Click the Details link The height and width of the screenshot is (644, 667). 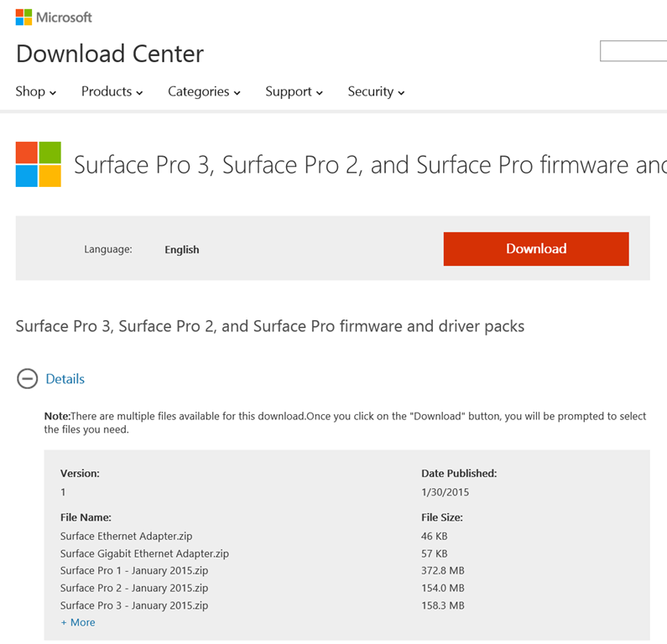[65, 379]
